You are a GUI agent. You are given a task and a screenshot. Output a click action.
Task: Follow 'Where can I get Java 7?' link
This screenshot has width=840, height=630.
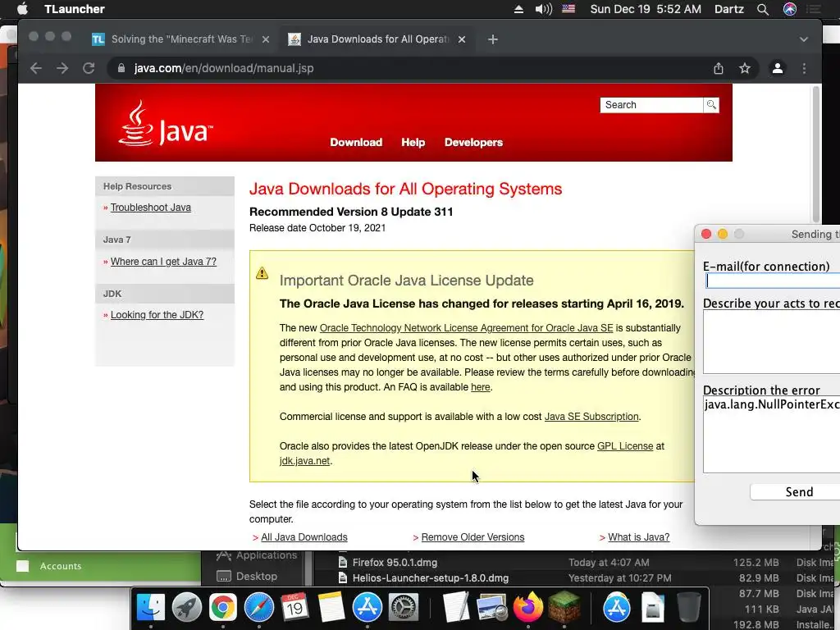[163, 262]
